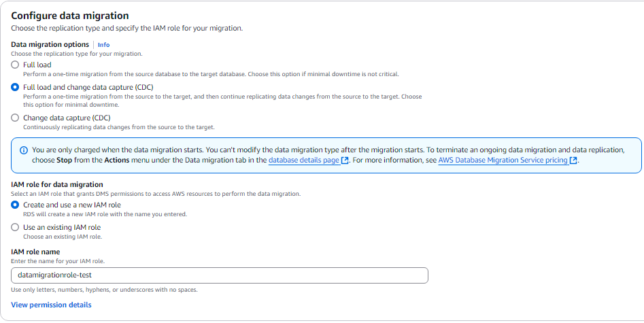Select Full load and change data capture option
Viewport: 644px width, 323px height.
point(15,87)
